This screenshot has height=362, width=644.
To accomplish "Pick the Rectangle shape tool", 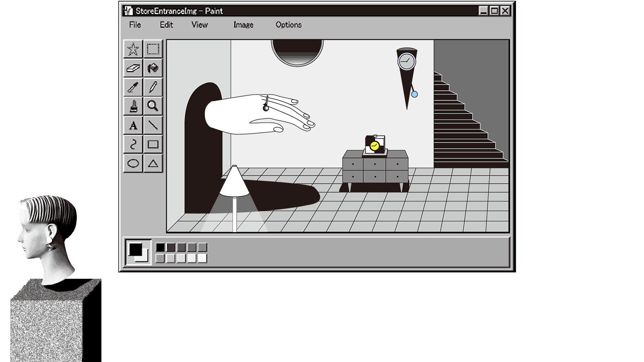I will tap(153, 144).
